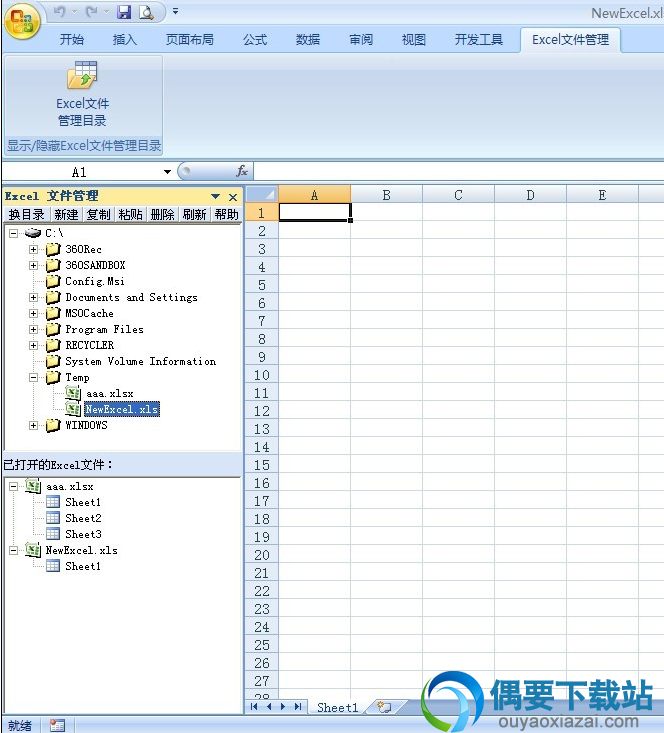
Task: Close the Excel 文件管理 pane
Action: (x=233, y=197)
